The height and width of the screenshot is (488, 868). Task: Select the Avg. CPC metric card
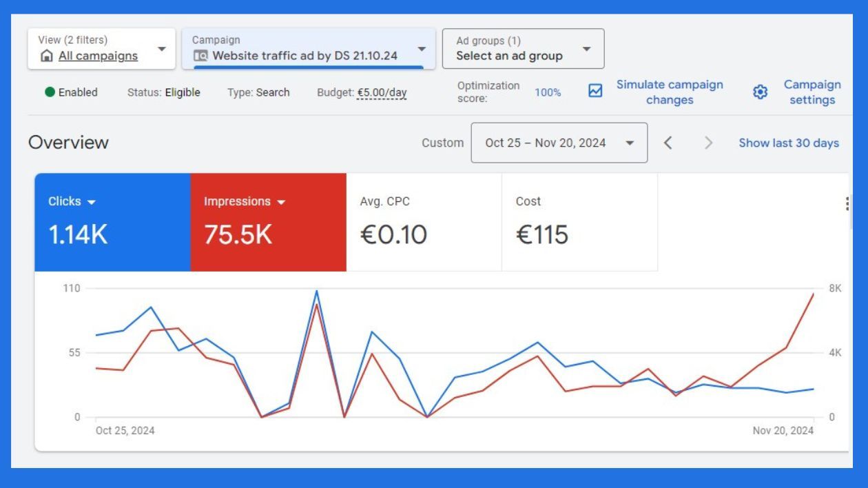424,222
